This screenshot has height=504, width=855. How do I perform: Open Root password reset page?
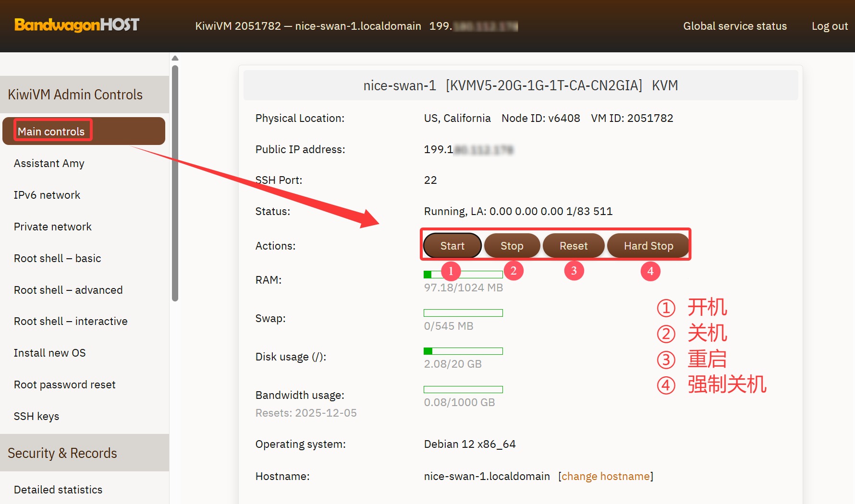[x=65, y=384]
